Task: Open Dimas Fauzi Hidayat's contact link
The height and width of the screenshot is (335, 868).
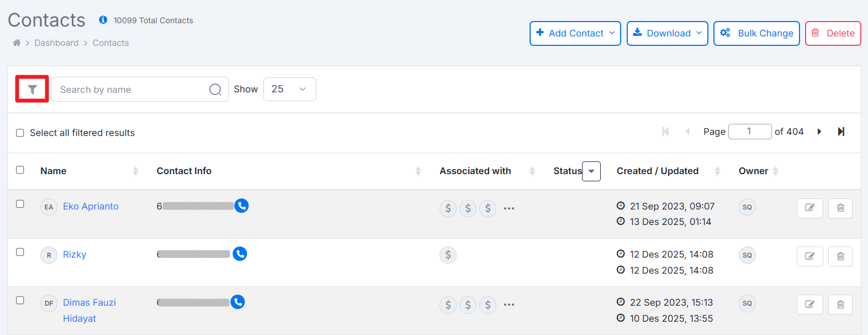Action: click(x=89, y=302)
